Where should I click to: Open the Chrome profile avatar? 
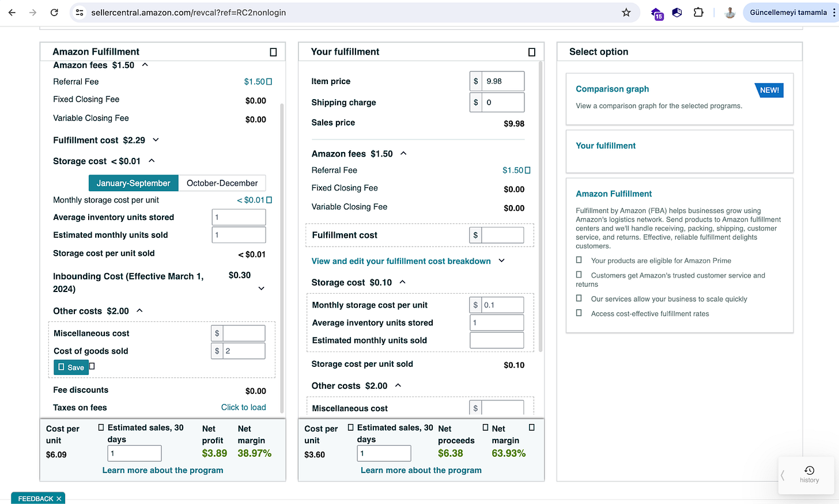[x=730, y=12]
